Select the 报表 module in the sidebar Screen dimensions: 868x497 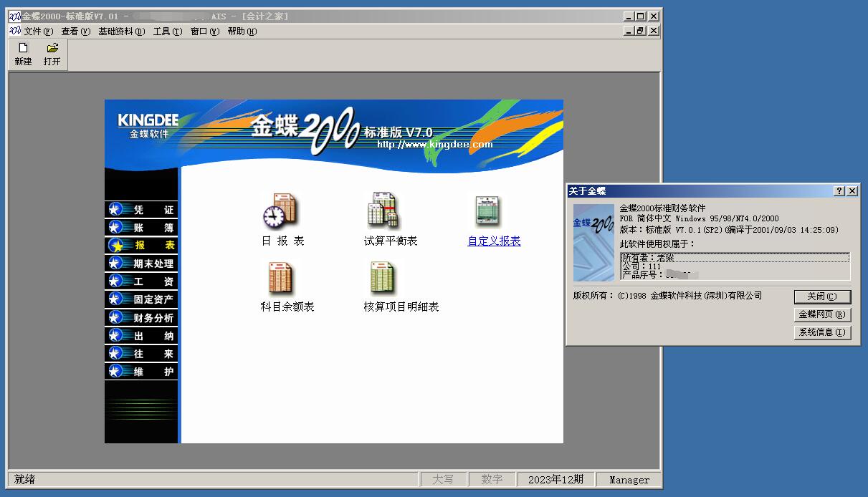141,246
